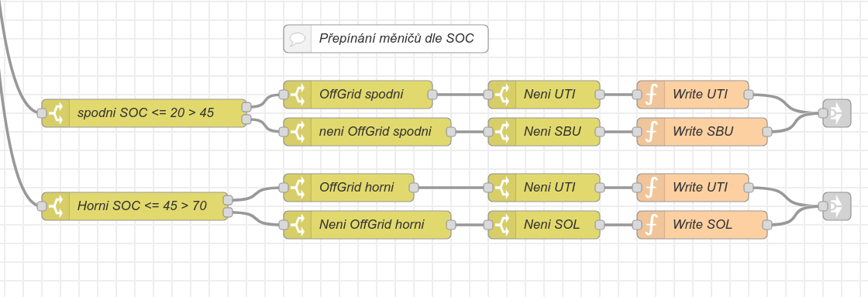
Task: Select the Neni OffGrid horni node
Action: click(x=367, y=225)
